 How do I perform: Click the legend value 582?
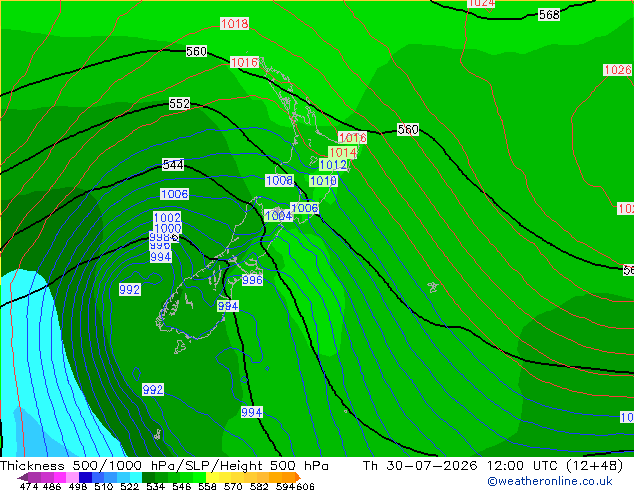[259, 486]
